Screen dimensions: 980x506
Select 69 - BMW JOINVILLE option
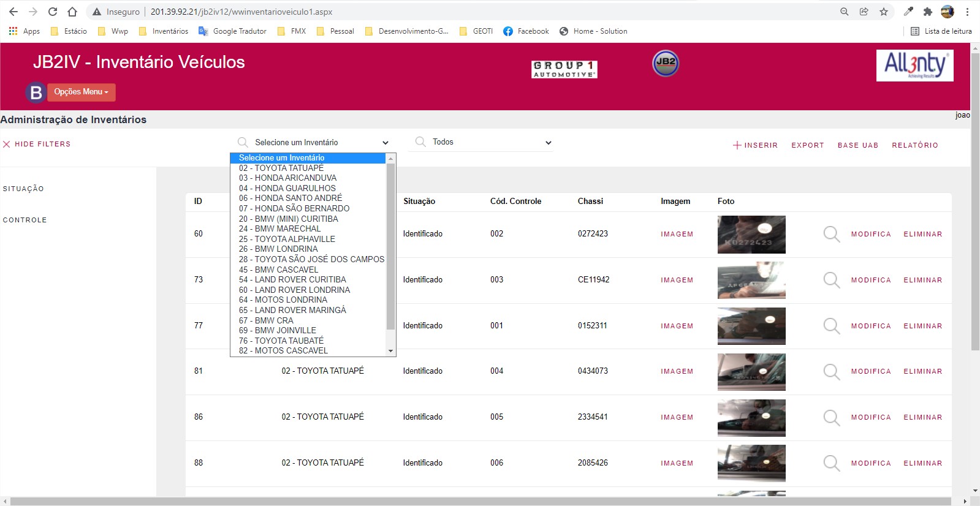(x=308, y=330)
